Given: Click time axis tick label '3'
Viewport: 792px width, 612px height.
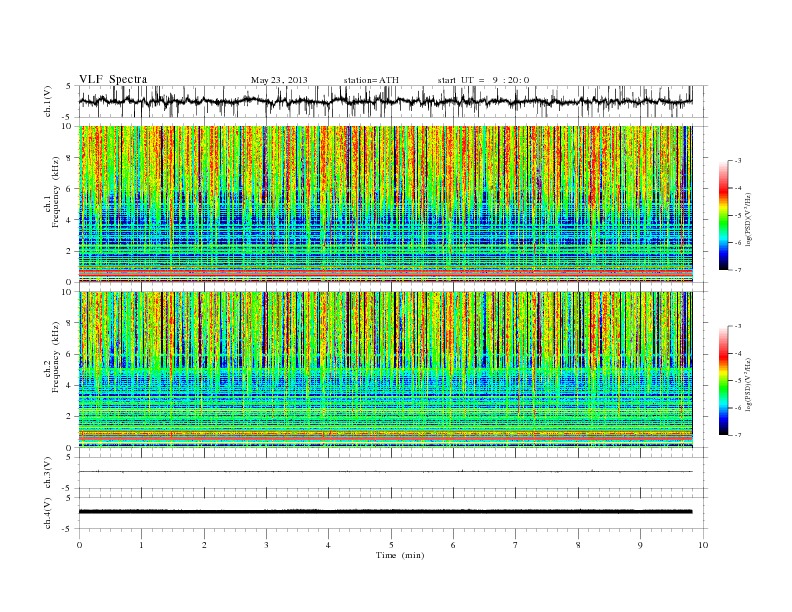Looking at the screenshot, I should point(266,545).
